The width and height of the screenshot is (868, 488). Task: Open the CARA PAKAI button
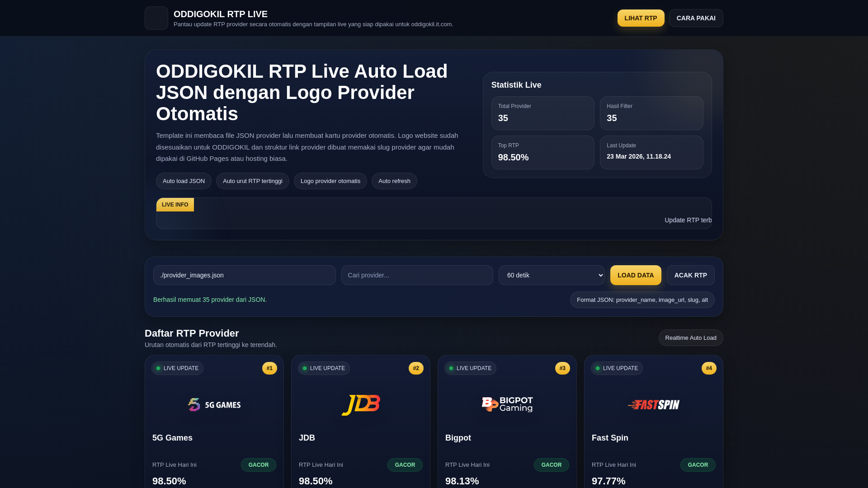coord(696,18)
